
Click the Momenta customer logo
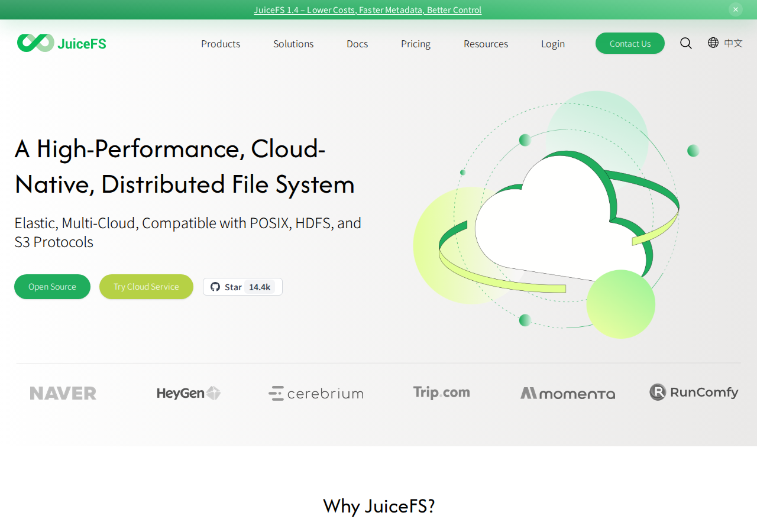click(568, 393)
